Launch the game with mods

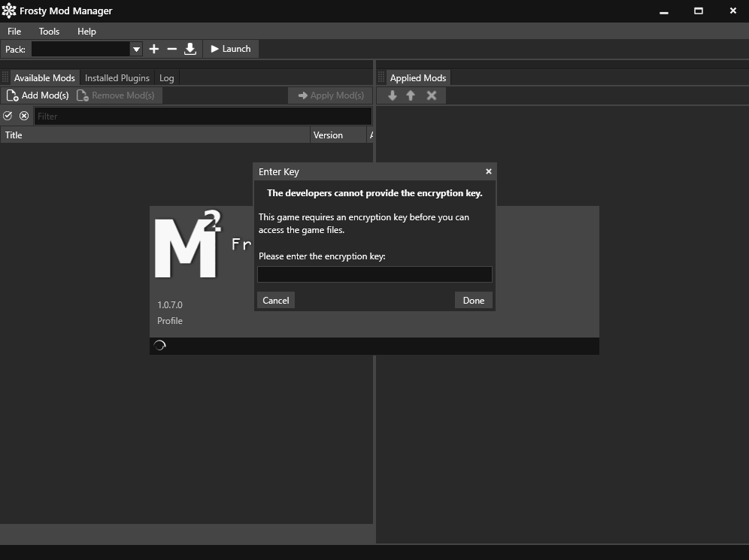(231, 49)
